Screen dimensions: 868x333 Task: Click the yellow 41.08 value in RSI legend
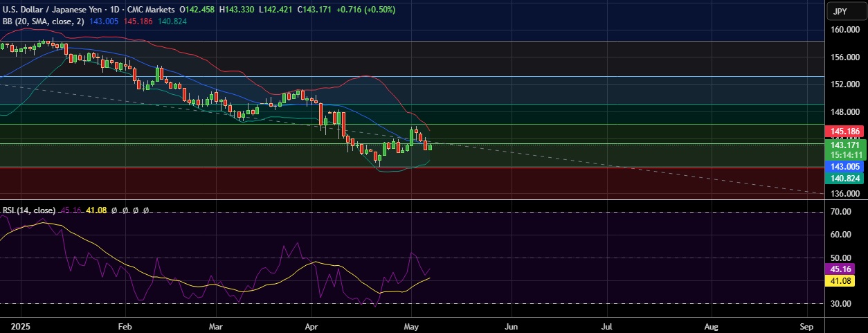(96, 210)
